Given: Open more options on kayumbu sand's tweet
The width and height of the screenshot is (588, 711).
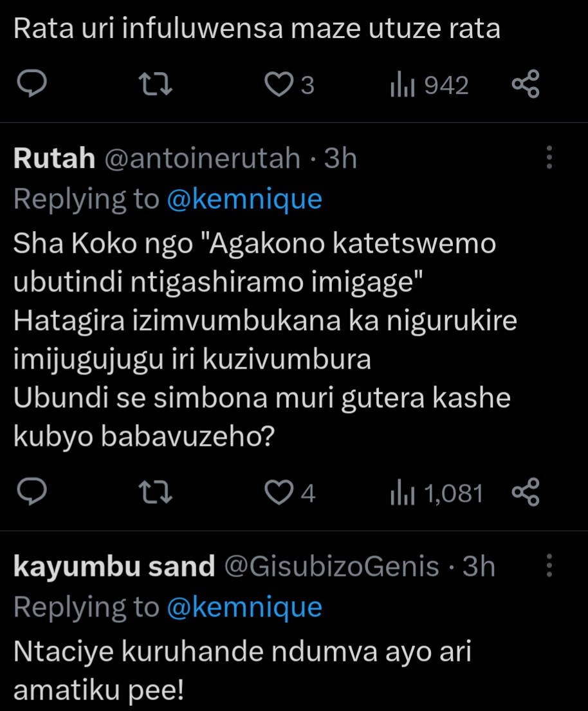Looking at the screenshot, I should click(x=549, y=566).
